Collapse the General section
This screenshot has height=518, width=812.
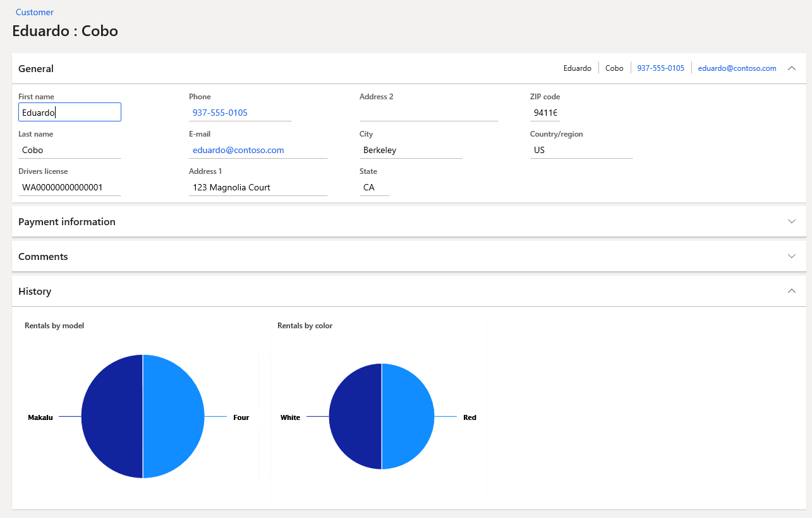click(x=792, y=68)
